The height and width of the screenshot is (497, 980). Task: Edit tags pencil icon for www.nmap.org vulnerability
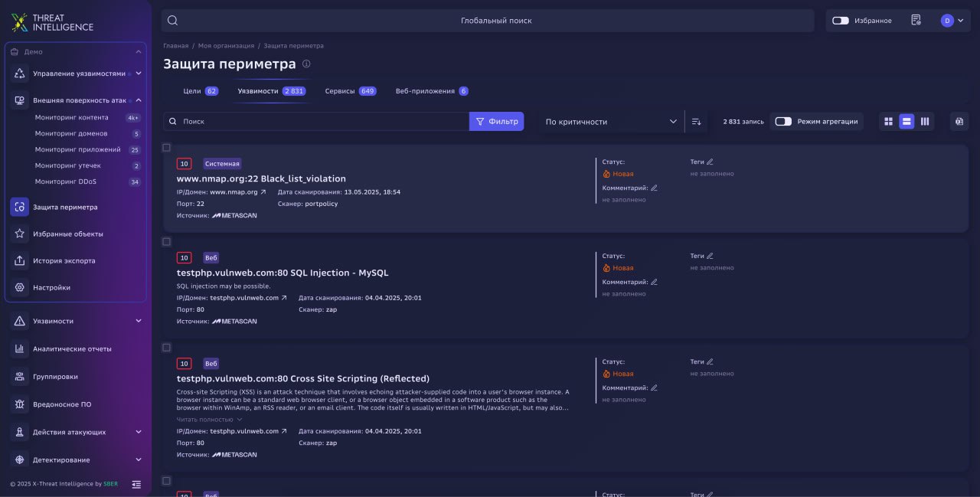[x=710, y=162]
